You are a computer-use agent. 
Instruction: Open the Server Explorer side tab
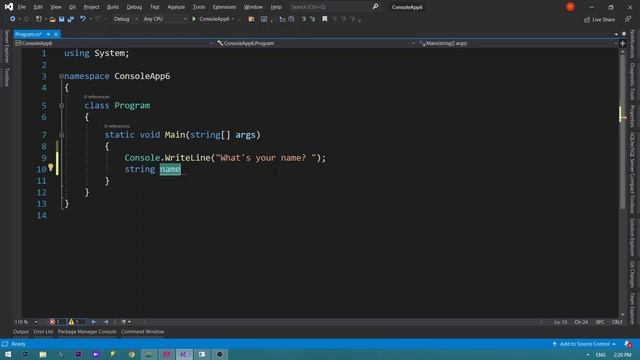[6, 46]
